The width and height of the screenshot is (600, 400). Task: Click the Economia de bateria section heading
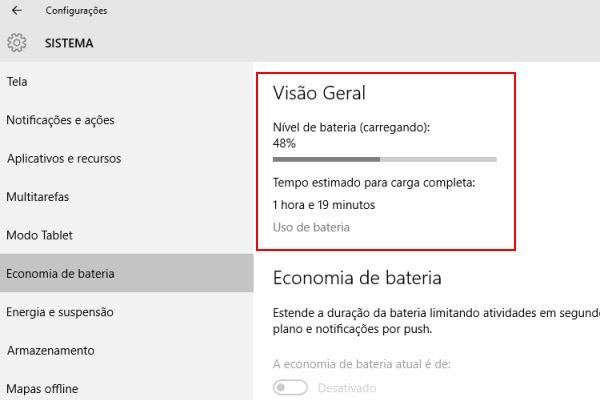357,277
